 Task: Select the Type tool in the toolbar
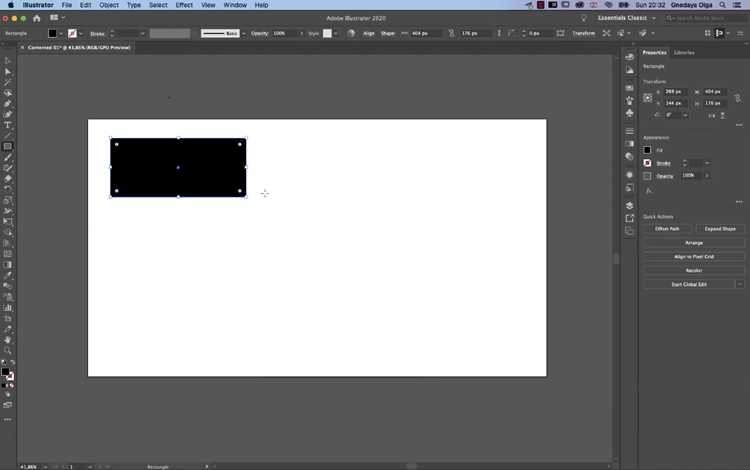coord(8,125)
